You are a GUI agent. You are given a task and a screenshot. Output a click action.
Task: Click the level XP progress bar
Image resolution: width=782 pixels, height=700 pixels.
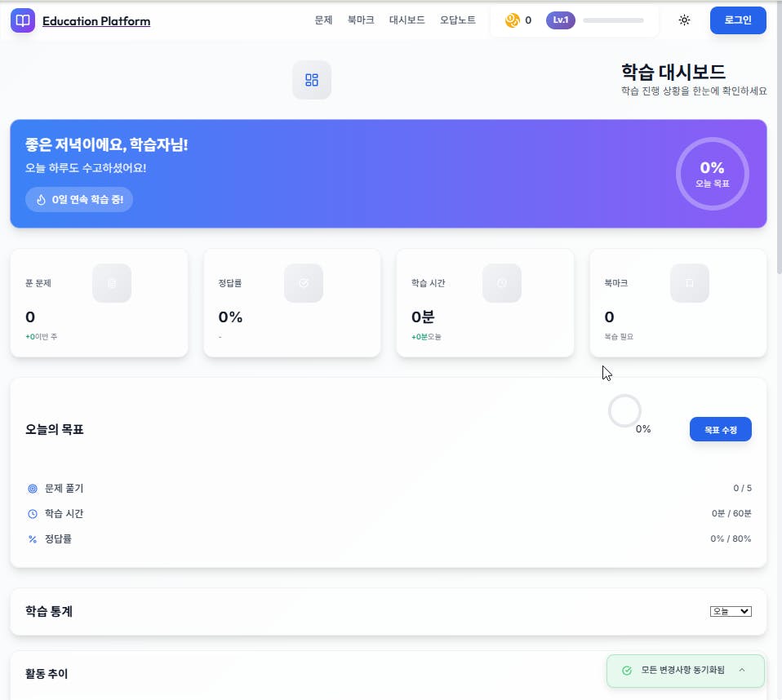pyautogui.click(x=613, y=20)
